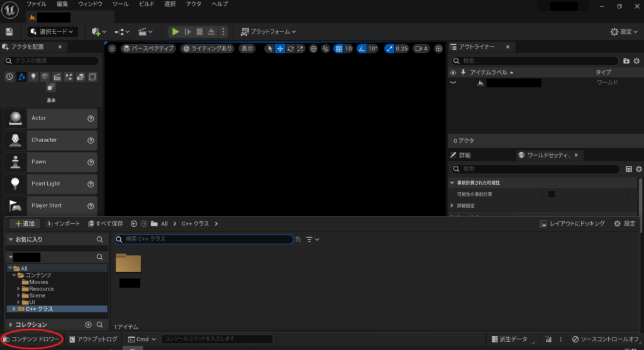This screenshot has width=644, height=350.
Task: Toggle grid snapping in the viewport toolbar
Action: [338, 48]
